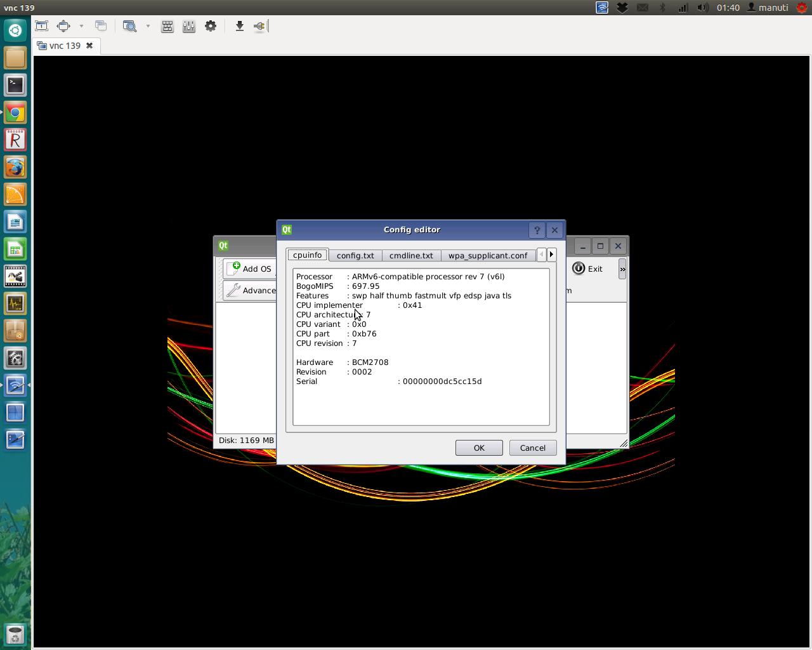Click the Add OS button
The width and height of the screenshot is (812, 650).
point(250,269)
